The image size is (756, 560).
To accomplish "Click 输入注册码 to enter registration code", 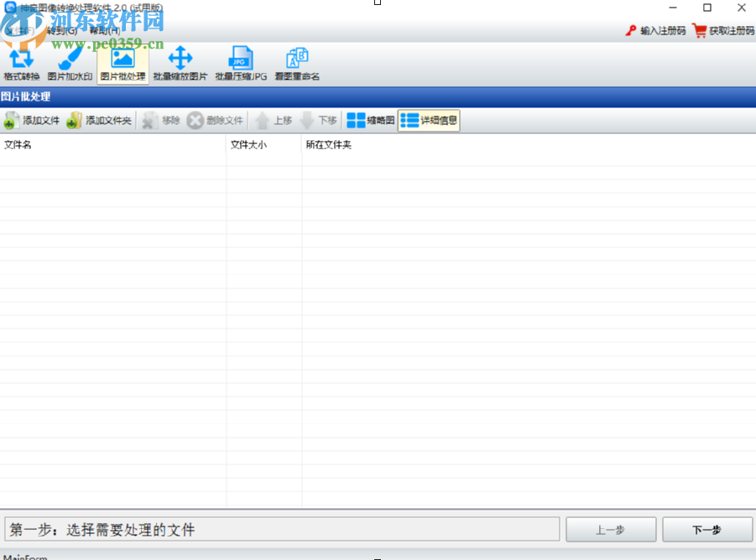I will [661, 29].
